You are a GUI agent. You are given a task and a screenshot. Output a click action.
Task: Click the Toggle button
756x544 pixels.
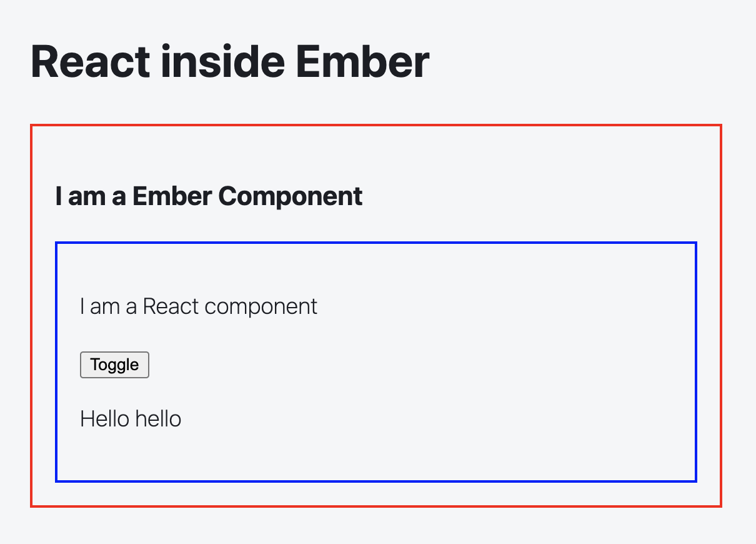[114, 365]
